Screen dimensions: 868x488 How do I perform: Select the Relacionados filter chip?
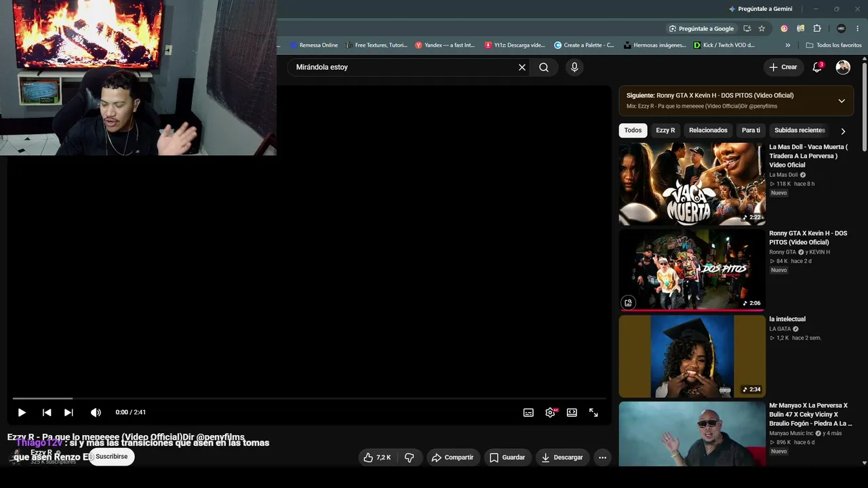pos(708,130)
